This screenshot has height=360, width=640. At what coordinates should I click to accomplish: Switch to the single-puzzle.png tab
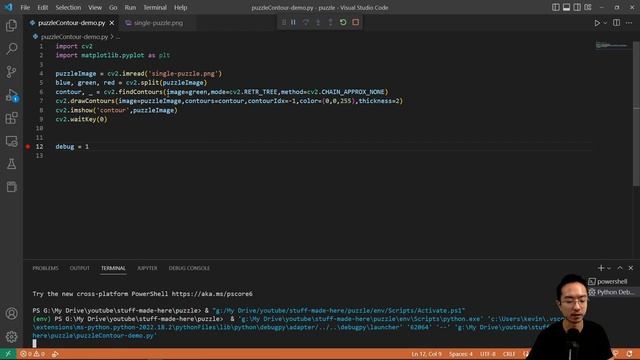click(x=158, y=23)
